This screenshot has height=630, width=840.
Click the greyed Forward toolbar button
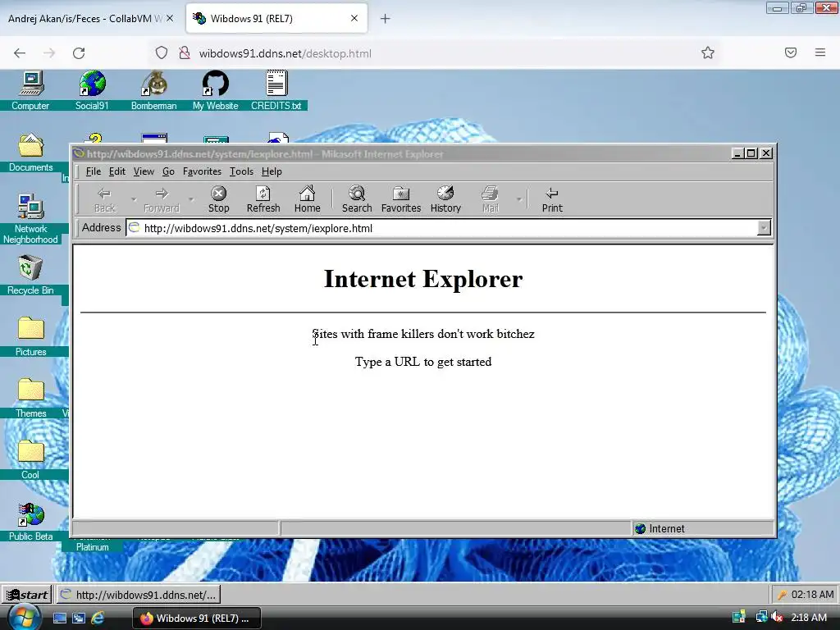tap(162, 199)
